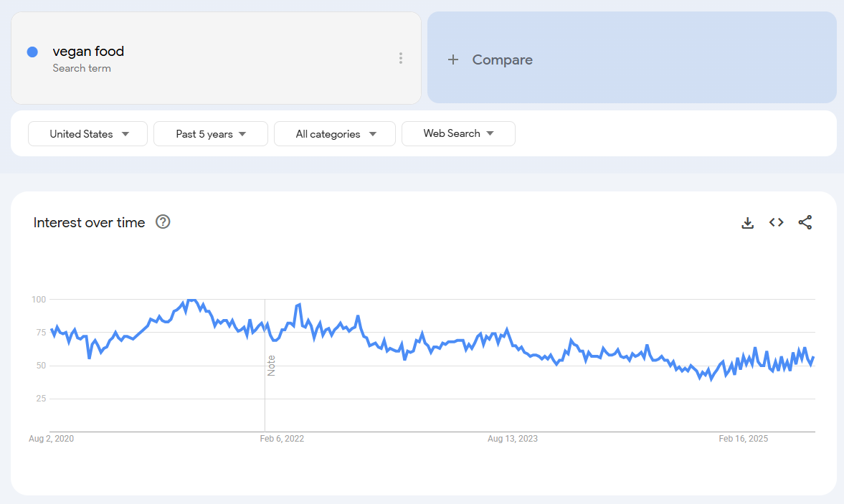Click the plus icon beside Compare

(x=453, y=60)
